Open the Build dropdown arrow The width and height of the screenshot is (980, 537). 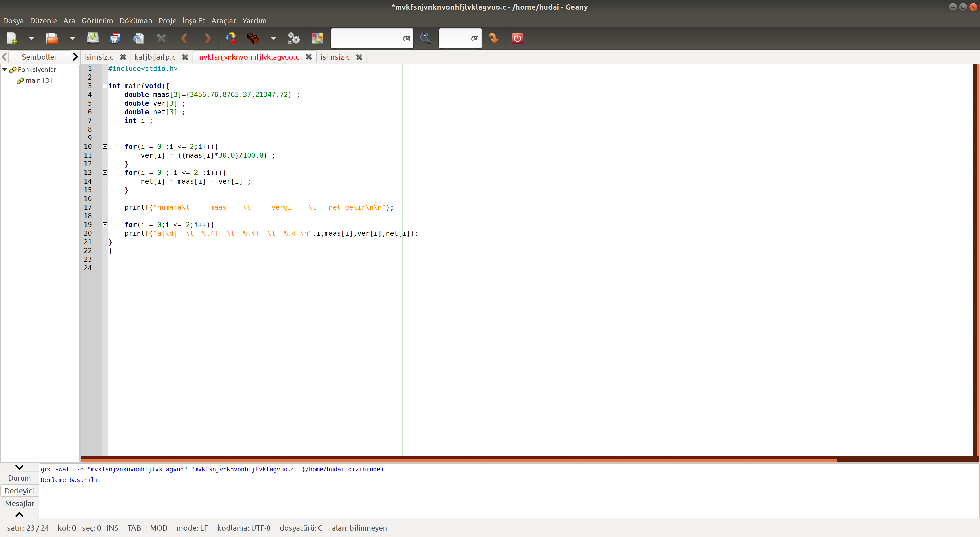pyautogui.click(x=273, y=39)
